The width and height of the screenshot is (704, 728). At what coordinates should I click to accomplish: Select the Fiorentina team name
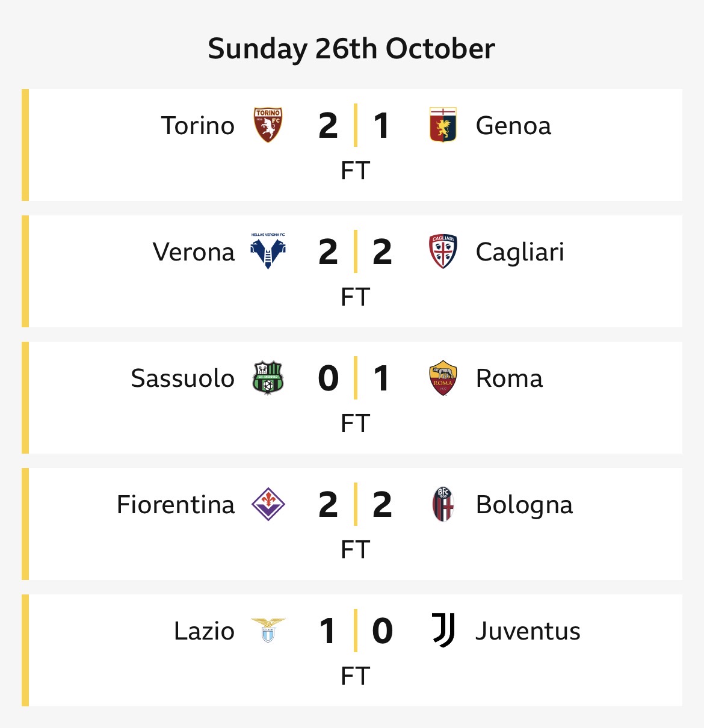point(175,505)
